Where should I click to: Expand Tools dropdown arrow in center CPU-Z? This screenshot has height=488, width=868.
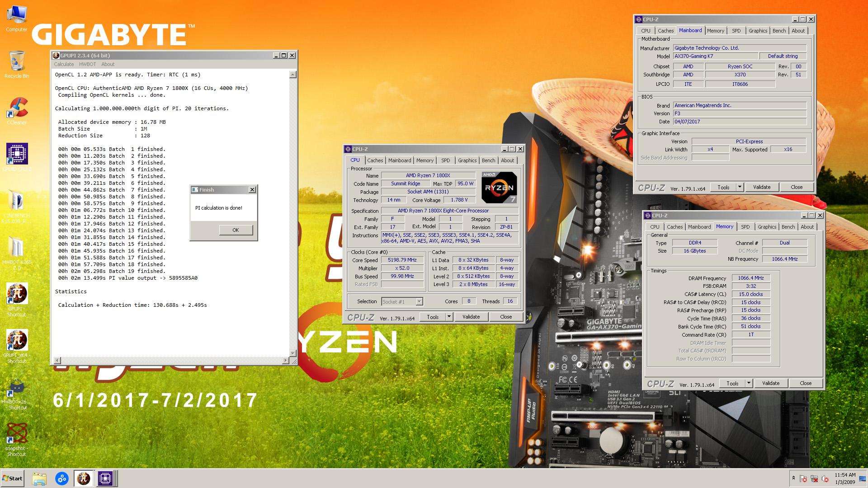[x=449, y=317]
